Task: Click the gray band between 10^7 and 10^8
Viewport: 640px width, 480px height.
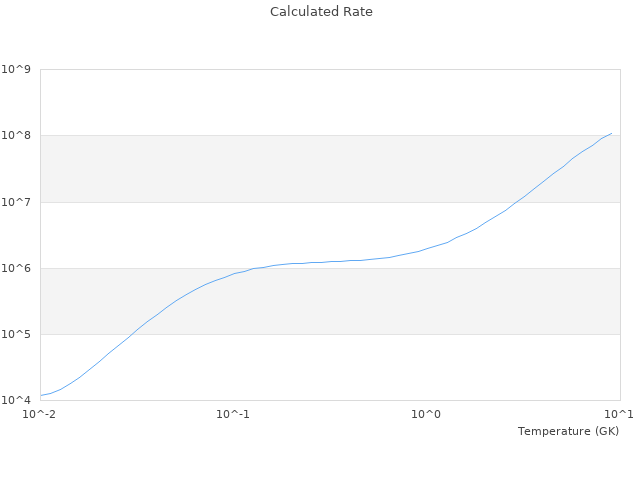Action: coord(330,168)
